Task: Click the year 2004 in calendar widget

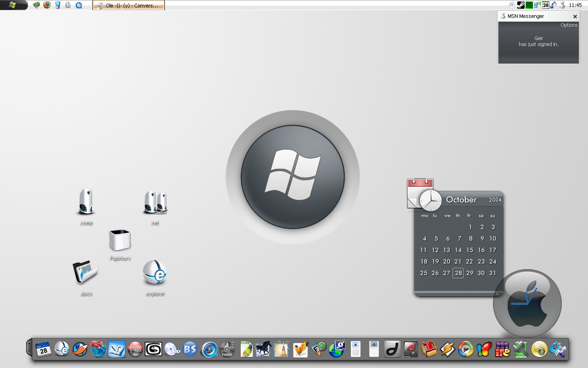Action: 495,200
